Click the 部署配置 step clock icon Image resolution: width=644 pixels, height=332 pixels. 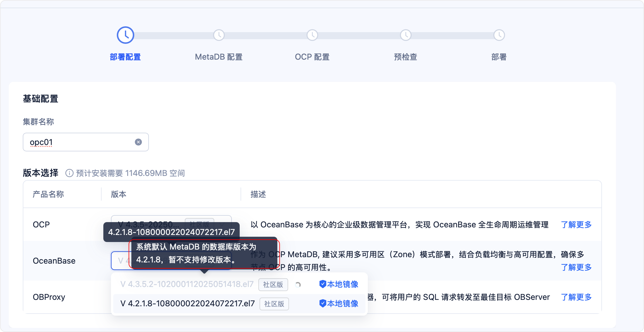[125, 35]
